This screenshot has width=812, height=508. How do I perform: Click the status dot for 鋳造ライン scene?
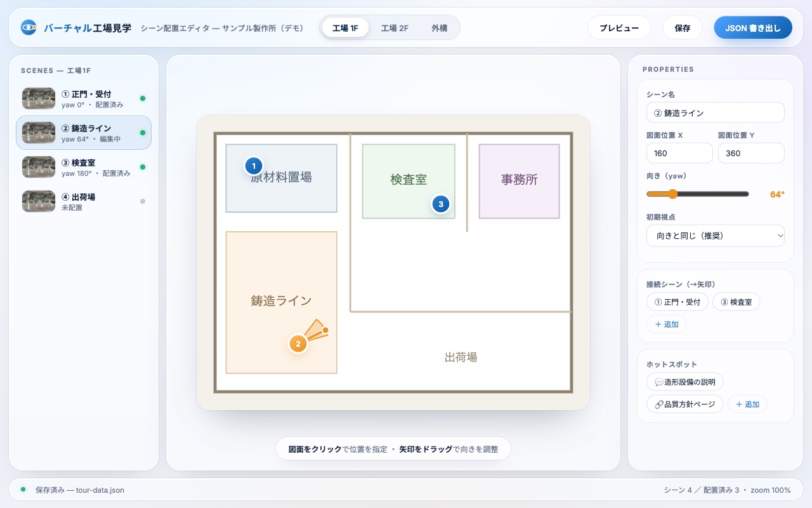[x=143, y=133]
